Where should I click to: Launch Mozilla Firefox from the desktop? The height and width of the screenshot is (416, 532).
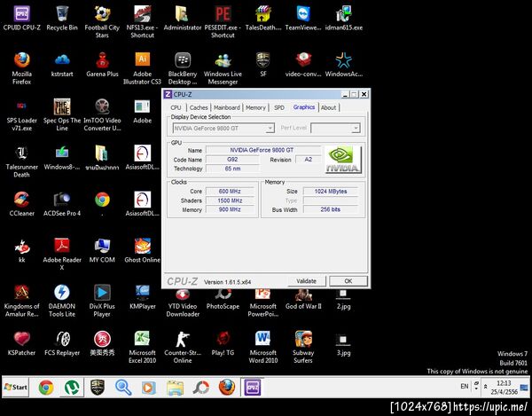tap(21, 68)
